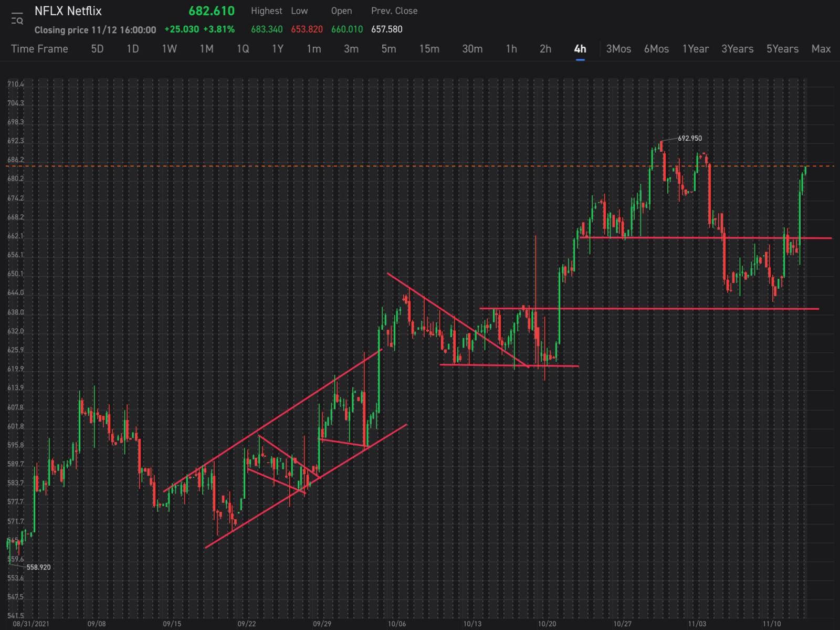Click the Low value 653.820
The image size is (840, 630).
click(x=307, y=29)
